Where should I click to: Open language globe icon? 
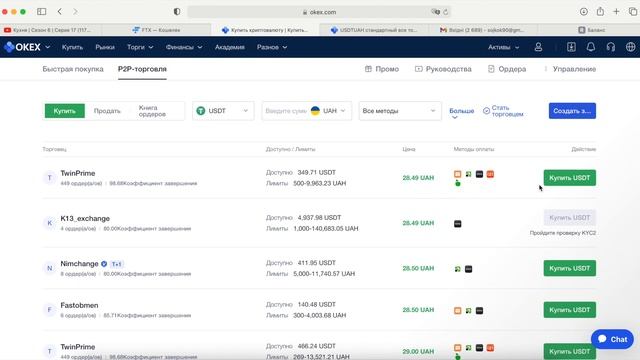click(x=630, y=47)
